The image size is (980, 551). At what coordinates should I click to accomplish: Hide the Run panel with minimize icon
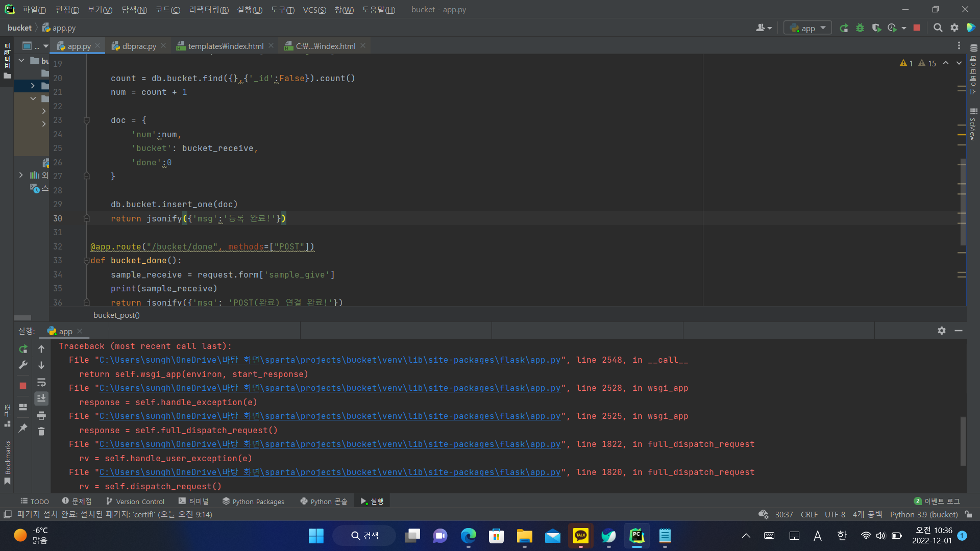click(x=959, y=331)
